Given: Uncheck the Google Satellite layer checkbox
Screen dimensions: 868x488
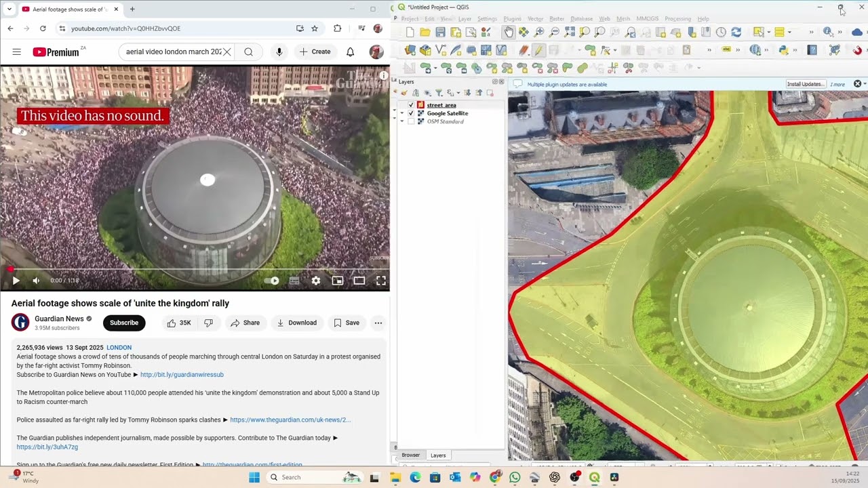Looking at the screenshot, I should (411, 113).
